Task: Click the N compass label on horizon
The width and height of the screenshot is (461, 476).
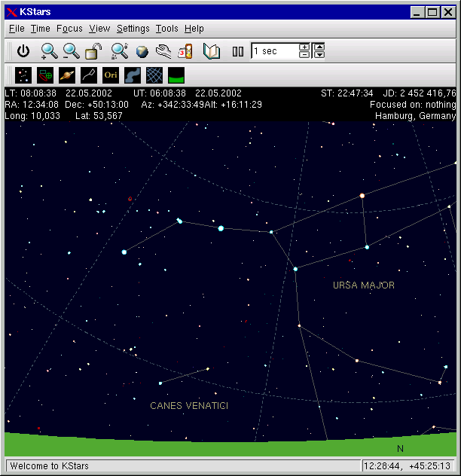Action: [x=400, y=449]
